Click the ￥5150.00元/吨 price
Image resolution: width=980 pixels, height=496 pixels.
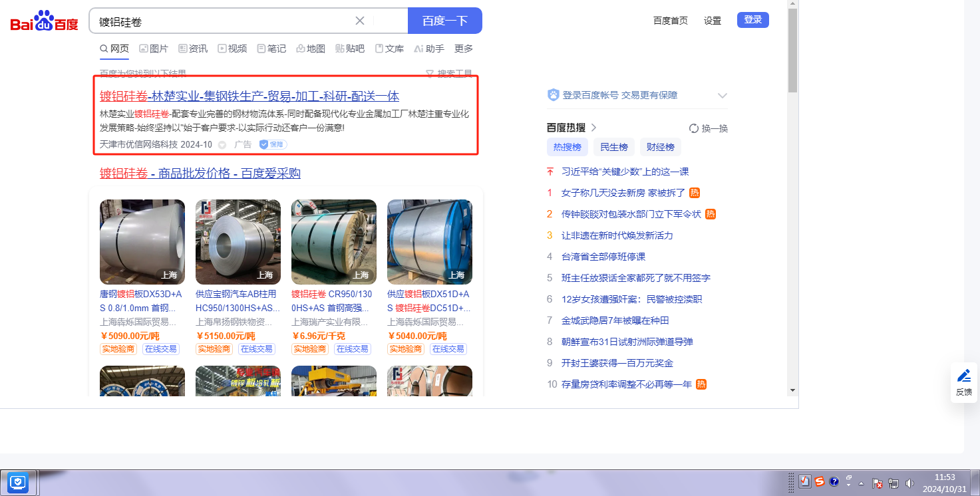tap(226, 336)
